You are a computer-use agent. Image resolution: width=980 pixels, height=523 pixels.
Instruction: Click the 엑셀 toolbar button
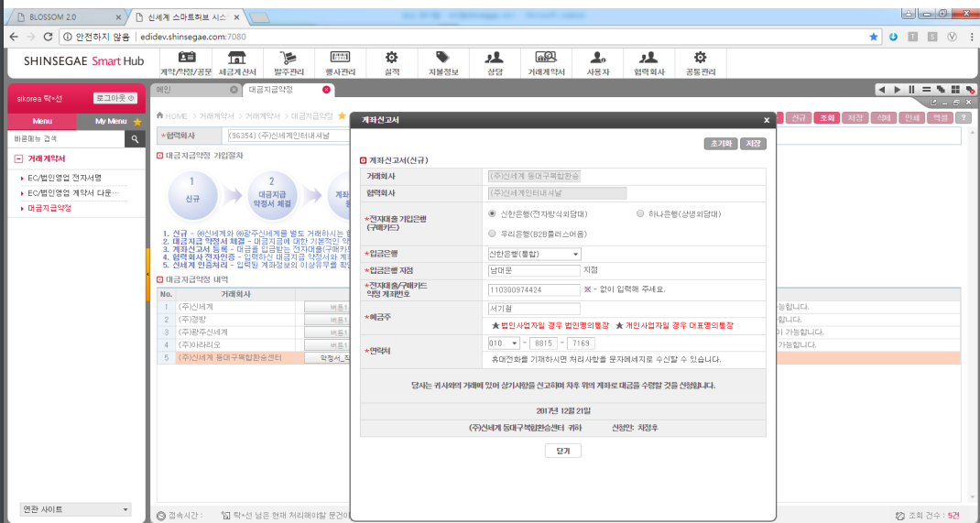pos(940,117)
